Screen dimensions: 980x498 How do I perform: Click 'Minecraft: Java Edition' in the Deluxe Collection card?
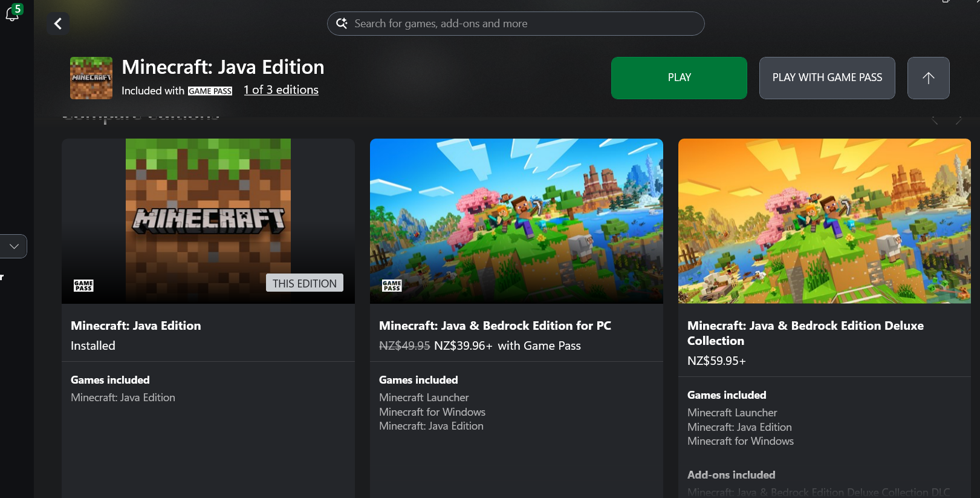[739, 427]
